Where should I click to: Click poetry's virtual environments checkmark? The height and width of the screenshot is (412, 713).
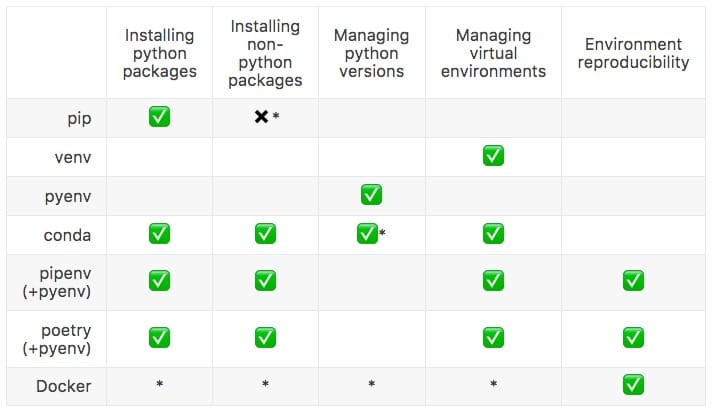492,337
